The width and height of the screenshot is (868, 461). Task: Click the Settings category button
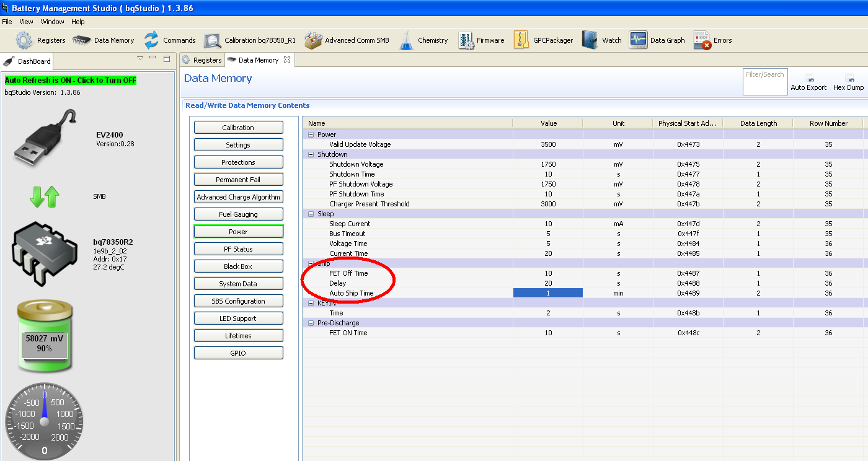click(x=239, y=145)
